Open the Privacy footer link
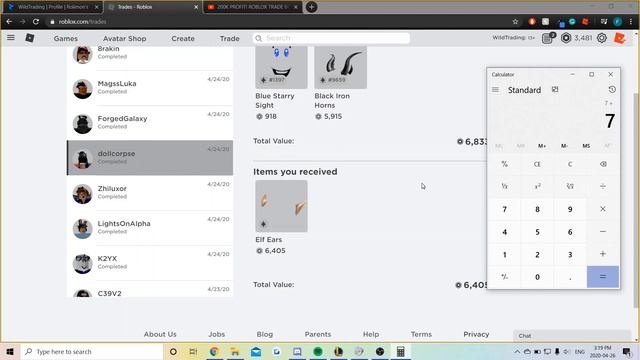Screen dimensions: 640x360 click(x=476, y=334)
